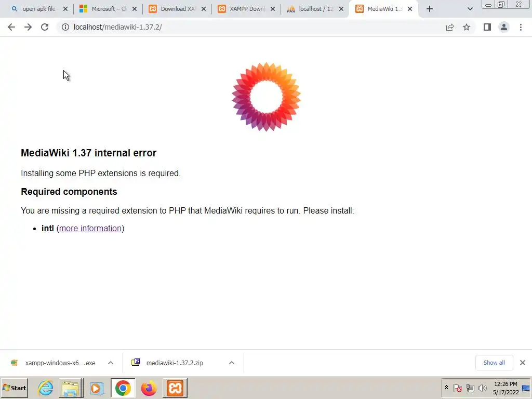The height and width of the screenshot is (399, 532).
Task: Expand options for mediawiki-1.37.2.zip download
Action: (232, 363)
